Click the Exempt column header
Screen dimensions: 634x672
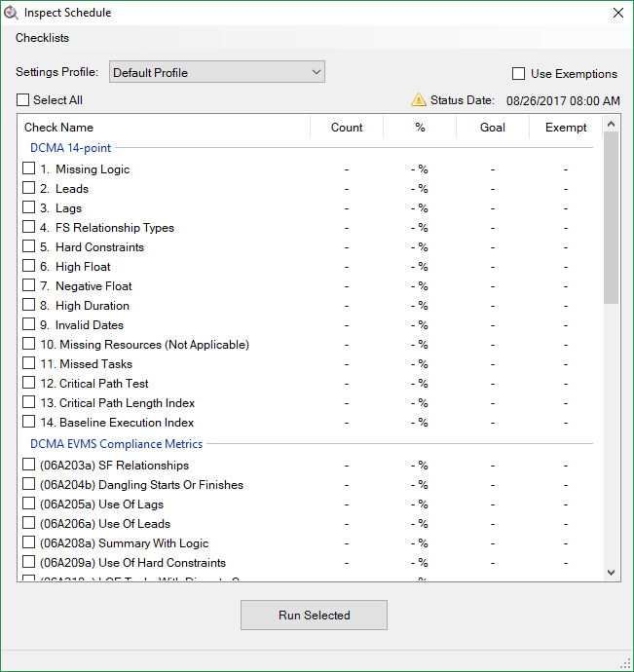pyautogui.click(x=566, y=128)
